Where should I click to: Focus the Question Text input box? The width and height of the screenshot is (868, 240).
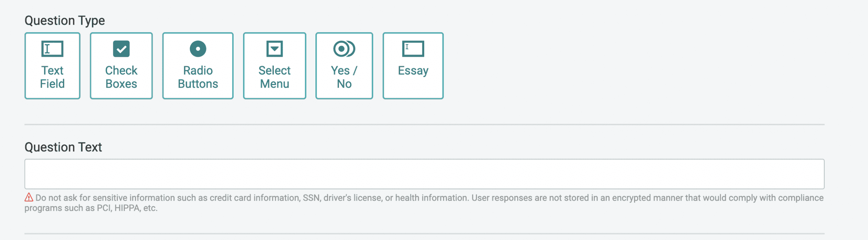425,174
